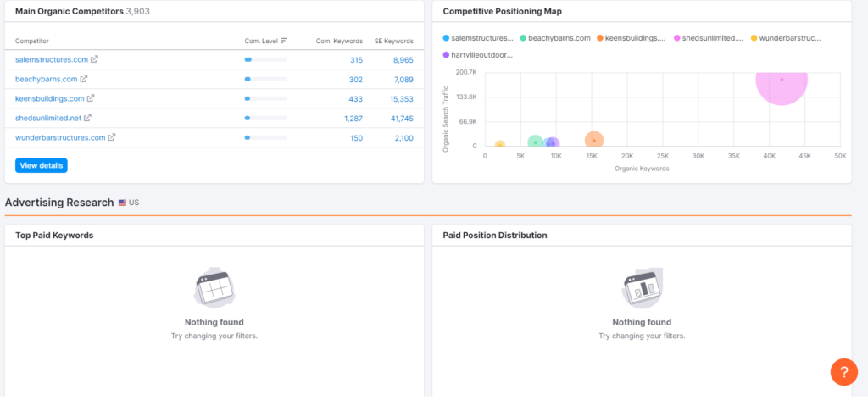Screen dimensions: 868x400
Task: Click common keywords value 433
Action: click(356, 99)
